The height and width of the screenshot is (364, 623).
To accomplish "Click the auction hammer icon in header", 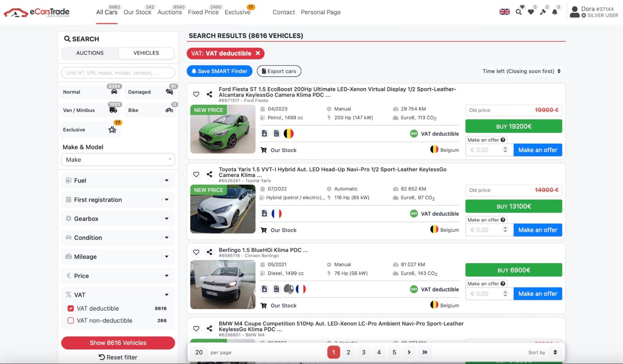I will [x=543, y=12].
